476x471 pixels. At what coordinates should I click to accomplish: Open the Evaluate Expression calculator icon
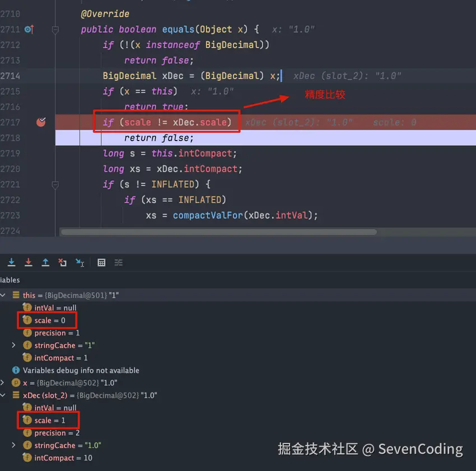click(101, 263)
